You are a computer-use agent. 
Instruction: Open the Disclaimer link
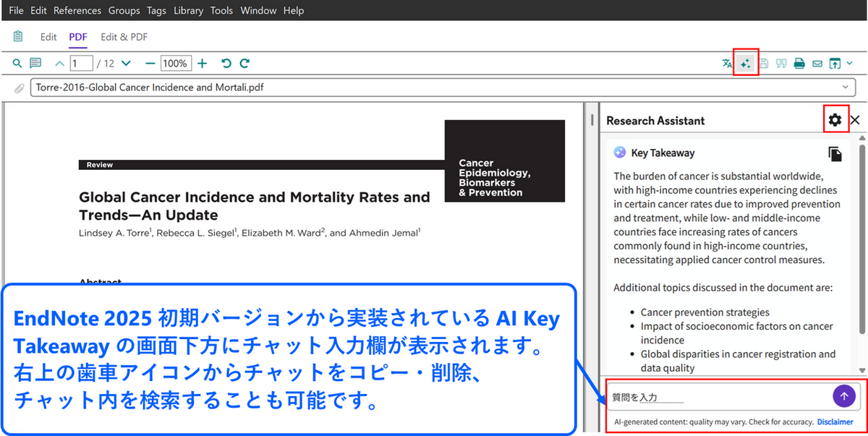tap(835, 422)
